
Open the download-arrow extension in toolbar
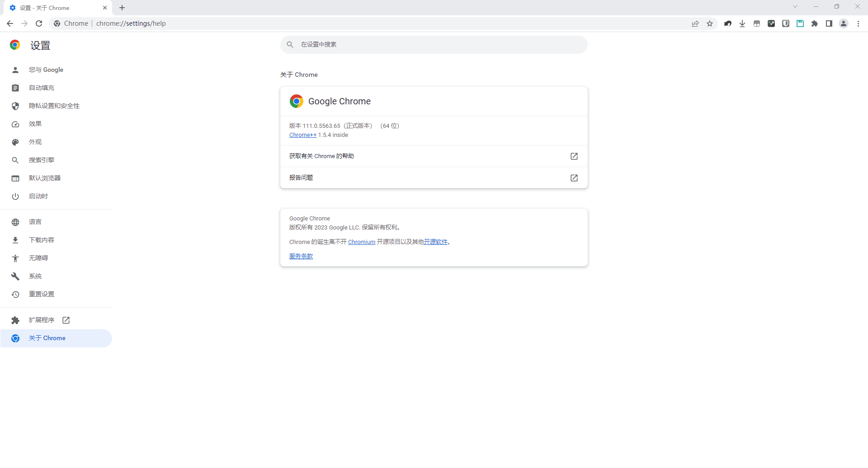coord(742,23)
